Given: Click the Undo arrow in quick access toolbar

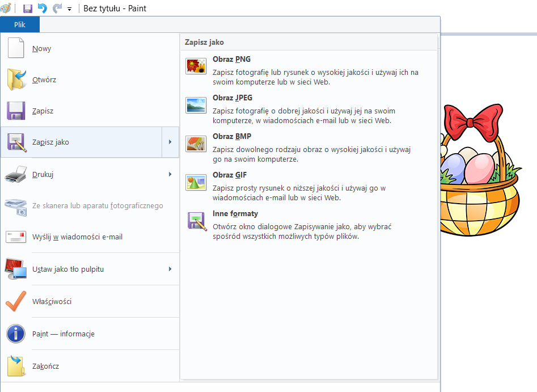Looking at the screenshot, I should [42, 8].
